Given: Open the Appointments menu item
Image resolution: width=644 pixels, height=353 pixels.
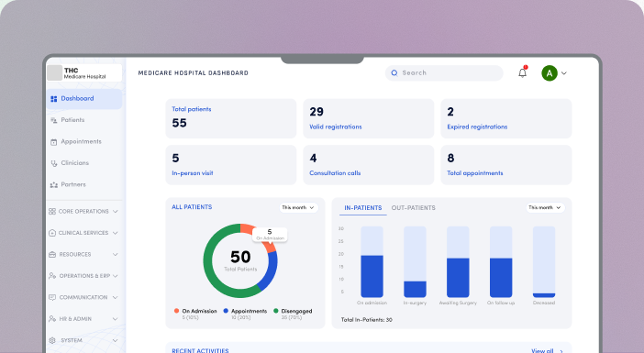Looking at the screenshot, I should point(84,142).
